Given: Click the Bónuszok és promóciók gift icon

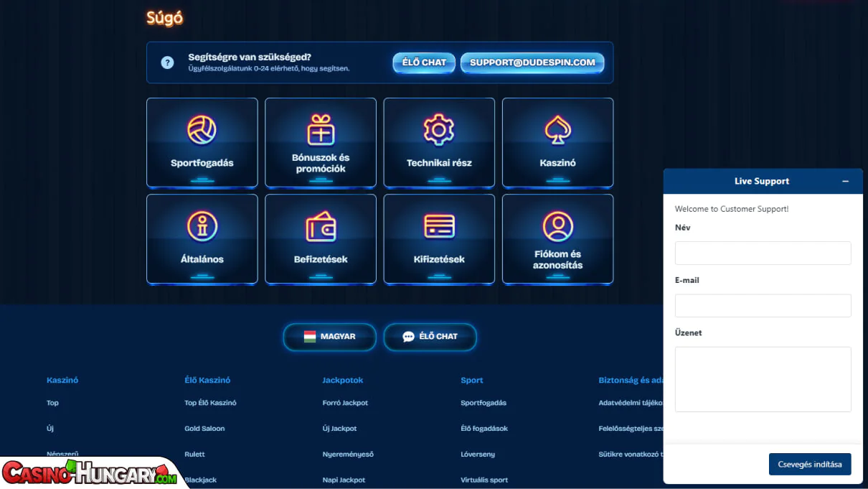Looking at the screenshot, I should pyautogui.click(x=321, y=130).
